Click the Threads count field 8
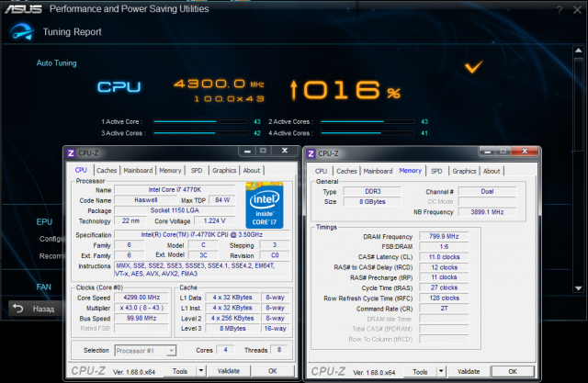The image size is (588, 383). pos(279,350)
